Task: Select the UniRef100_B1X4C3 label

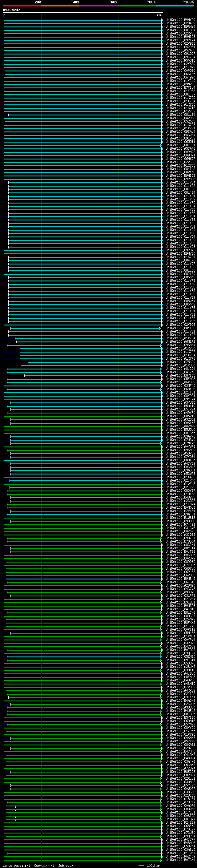Action: pos(180,477)
